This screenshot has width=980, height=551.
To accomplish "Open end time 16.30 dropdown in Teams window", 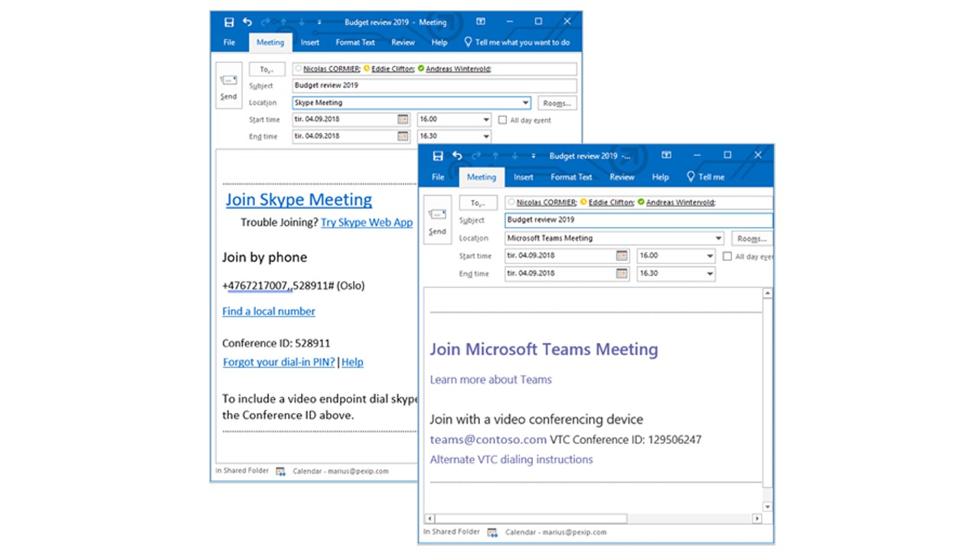I will point(710,274).
